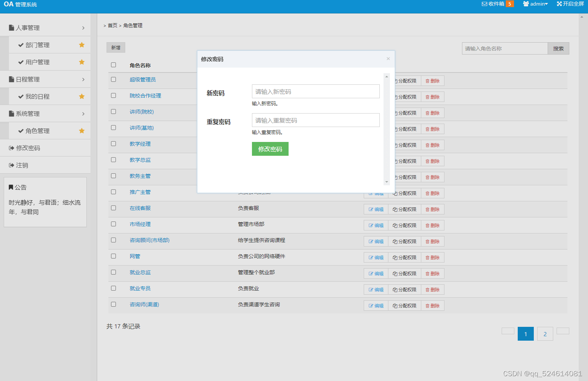This screenshot has height=381, width=588.
Task: Click the star icon next to 我的日程
Action: tap(82, 96)
